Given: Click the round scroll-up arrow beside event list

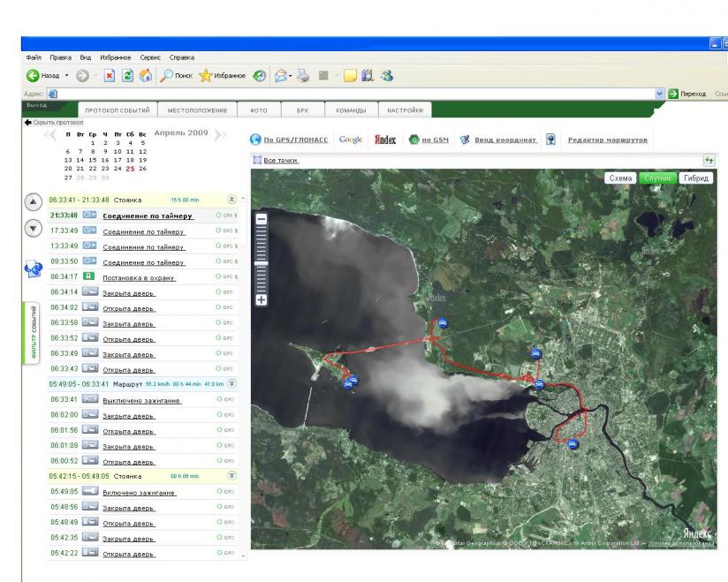Looking at the screenshot, I should pos(34,202).
